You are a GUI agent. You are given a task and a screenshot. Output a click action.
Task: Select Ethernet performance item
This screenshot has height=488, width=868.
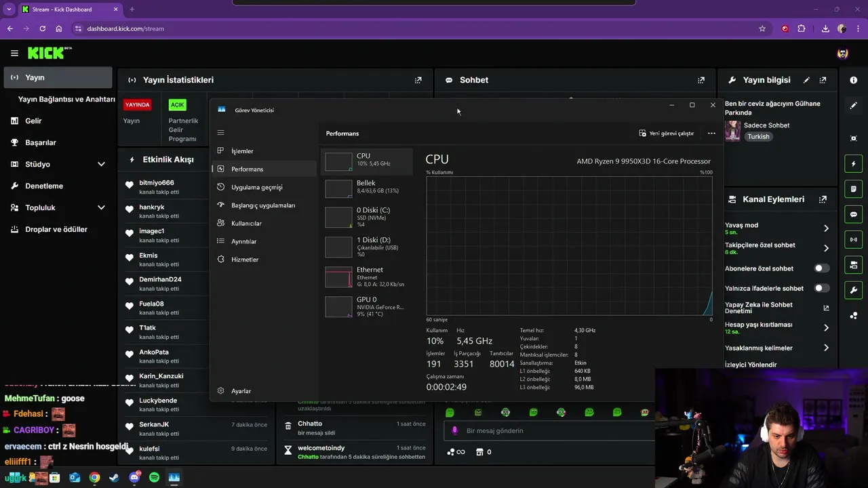coord(367,277)
